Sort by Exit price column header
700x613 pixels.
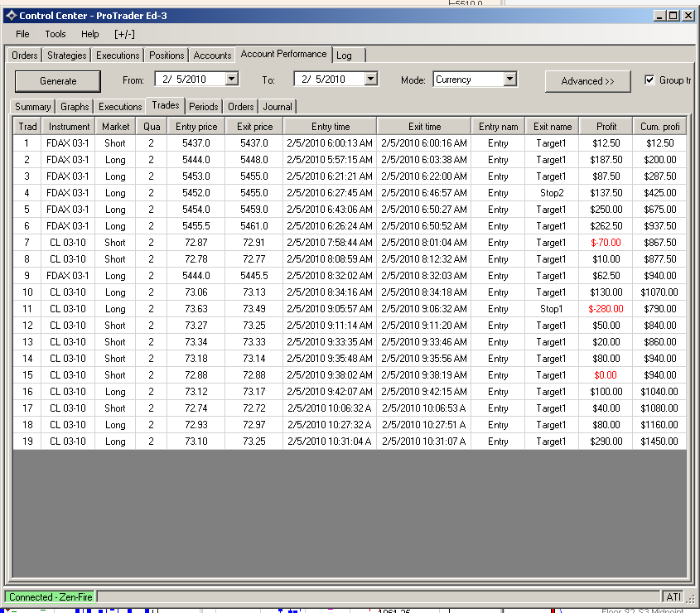pos(254,127)
